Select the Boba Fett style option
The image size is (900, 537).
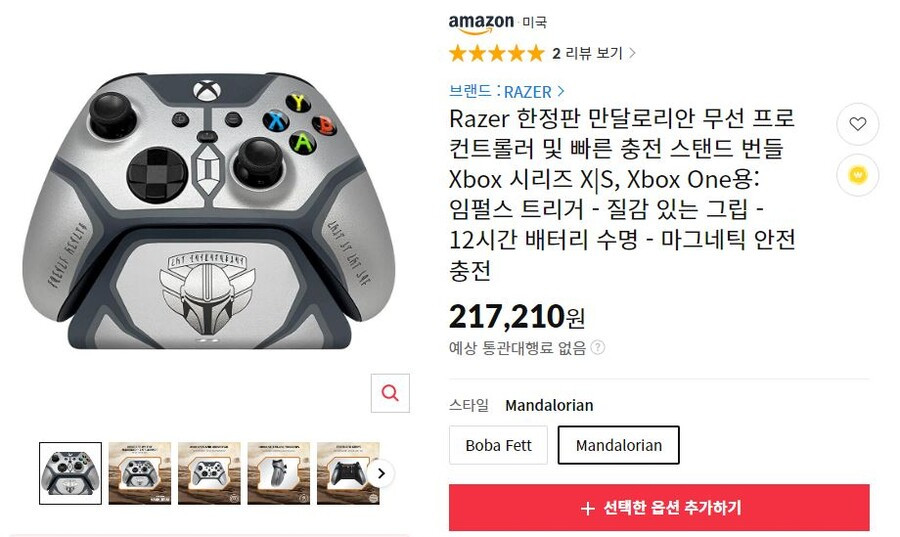498,445
